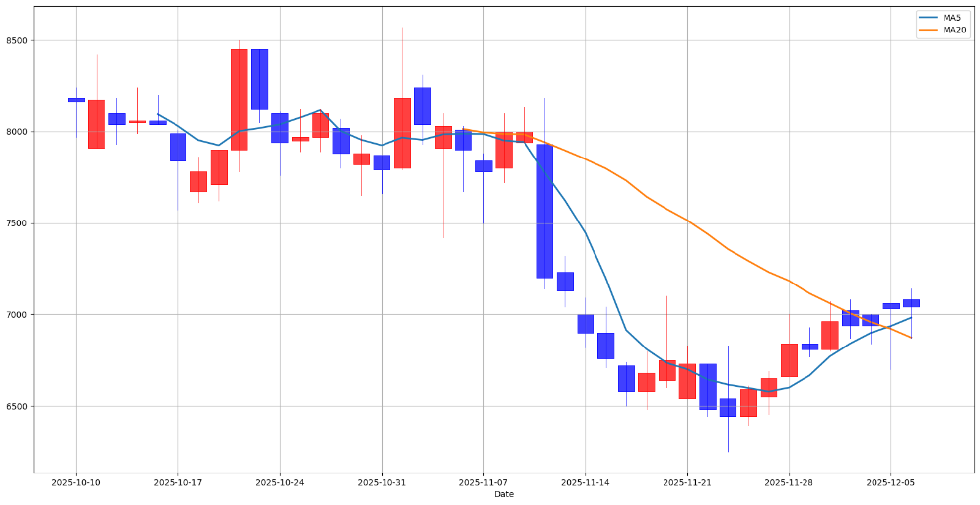Screen dimensions: 980x505
Task: Click the orange MA20 legend line swatch
Action: pyautogui.click(x=929, y=30)
